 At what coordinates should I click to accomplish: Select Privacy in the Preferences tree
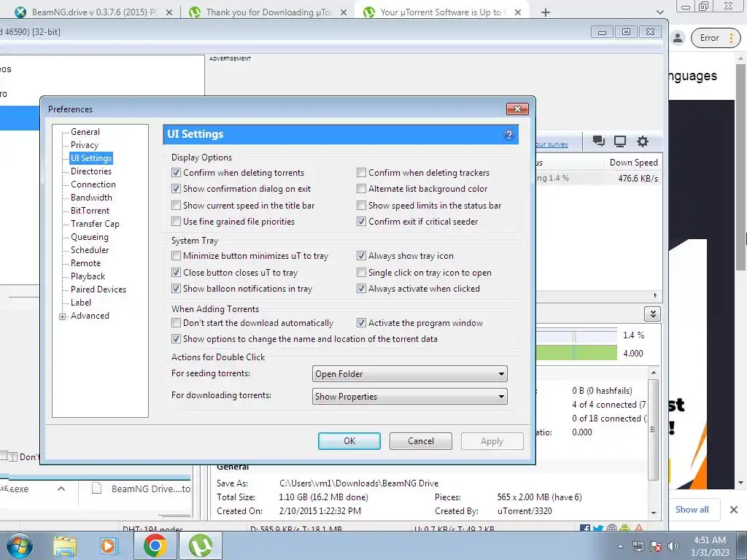click(85, 145)
